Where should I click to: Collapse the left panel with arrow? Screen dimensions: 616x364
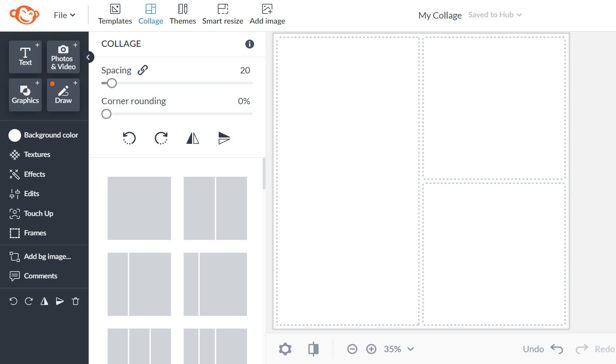(x=88, y=57)
